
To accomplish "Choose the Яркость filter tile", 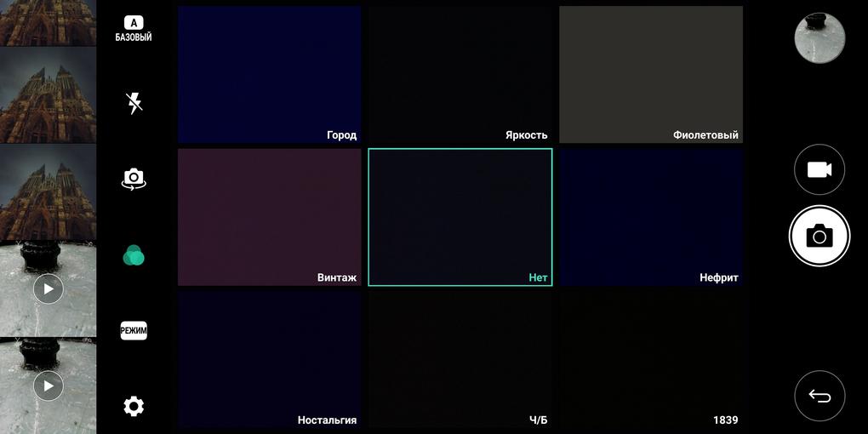I will click(x=460, y=75).
